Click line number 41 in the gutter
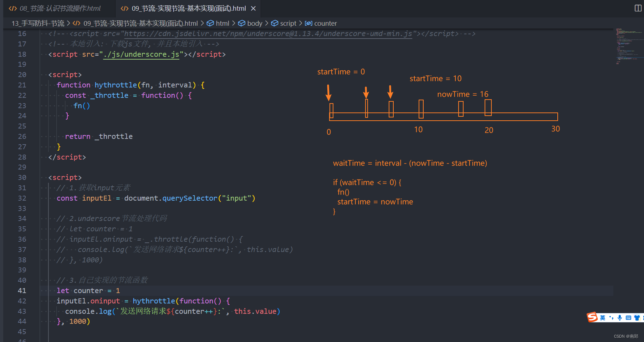This screenshot has width=644, height=342. tap(22, 291)
